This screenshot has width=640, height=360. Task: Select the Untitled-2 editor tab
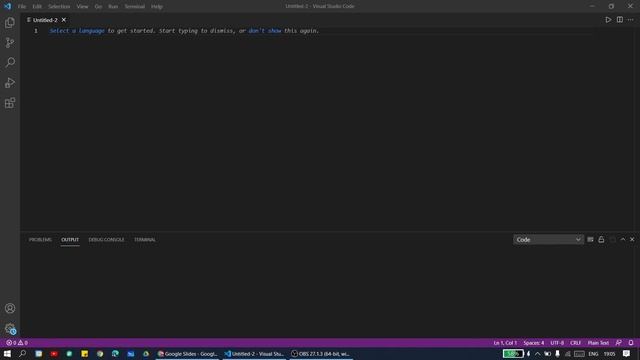coord(45,20)
